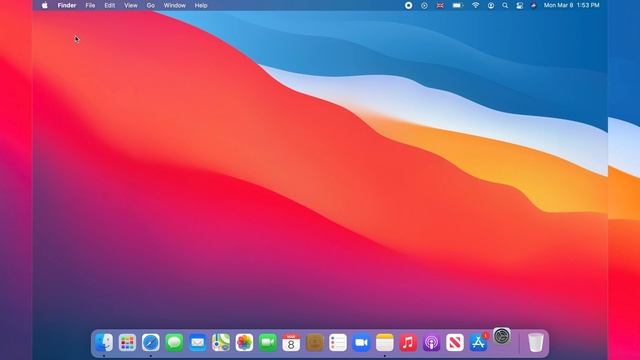This screenshot has width=640, height=360.
Task: Open the View menu
Action: pos(131,5)
